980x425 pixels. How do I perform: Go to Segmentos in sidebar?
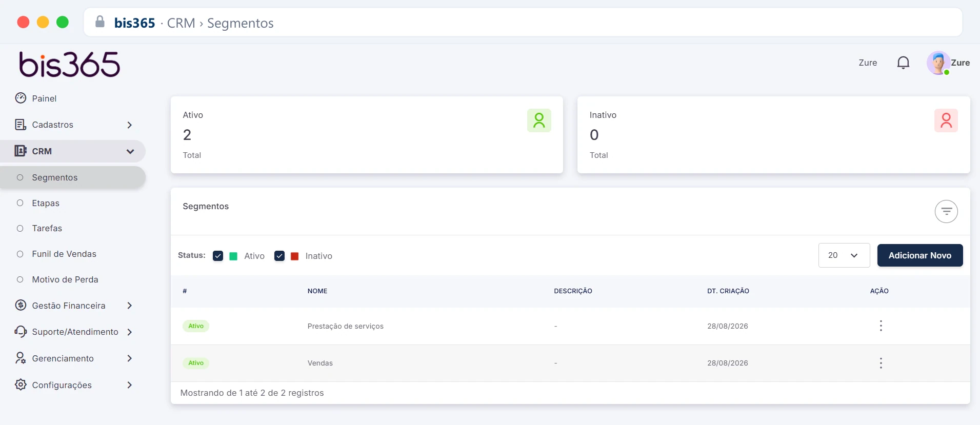tap(73, 177)
